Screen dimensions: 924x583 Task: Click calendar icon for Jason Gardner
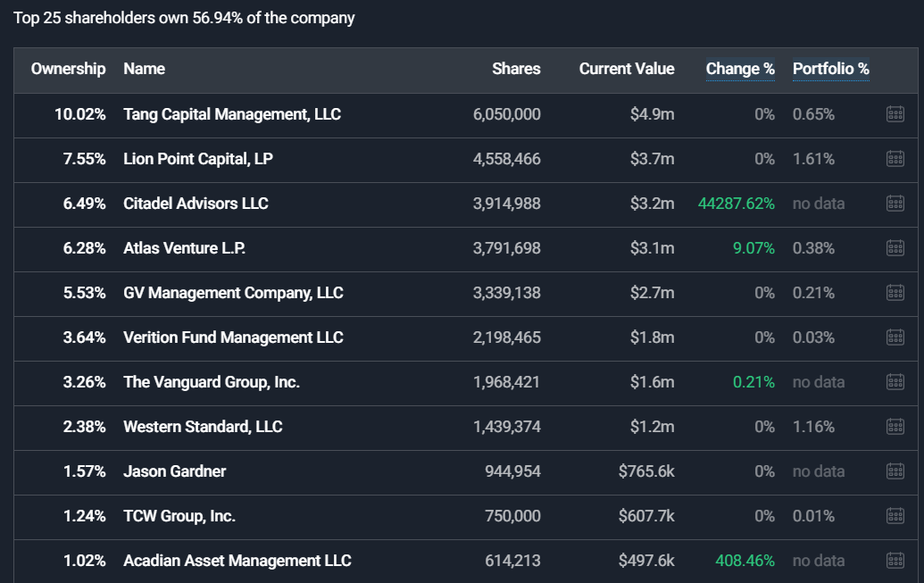click(x=895, y=471)
